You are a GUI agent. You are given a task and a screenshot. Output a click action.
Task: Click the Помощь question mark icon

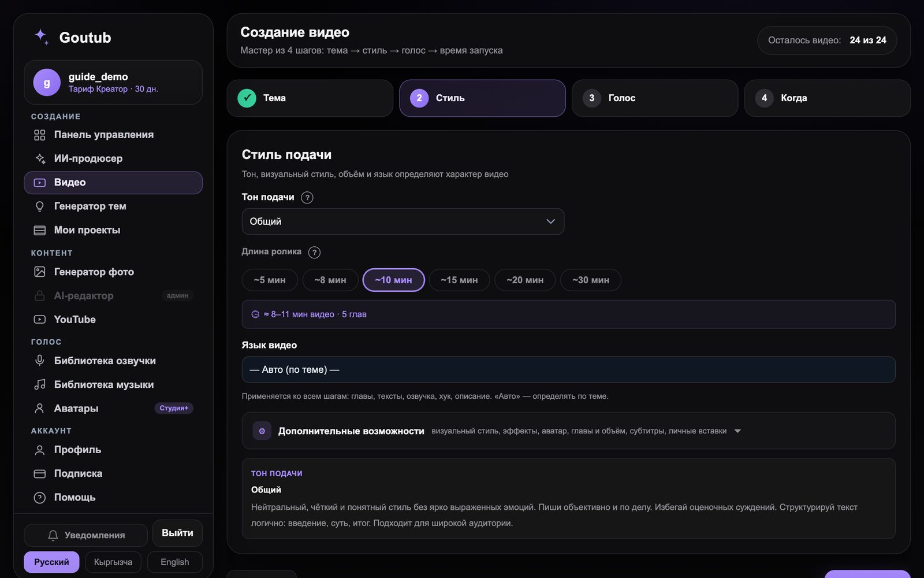39,497
